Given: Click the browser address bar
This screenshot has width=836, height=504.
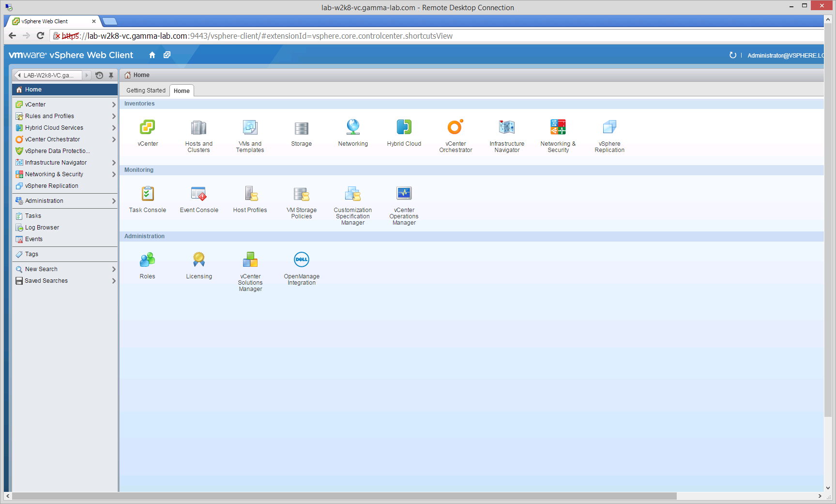Looking at the screenshot, I should [436, 36].
